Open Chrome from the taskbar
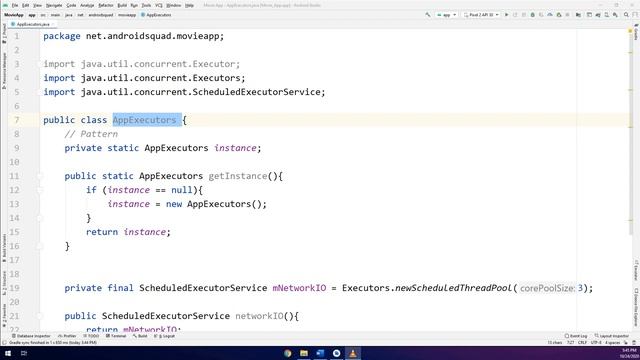640x360 pixels. click(288, 353)
